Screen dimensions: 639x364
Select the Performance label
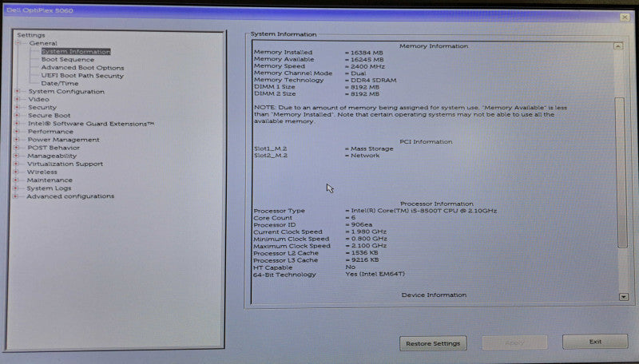50,132
